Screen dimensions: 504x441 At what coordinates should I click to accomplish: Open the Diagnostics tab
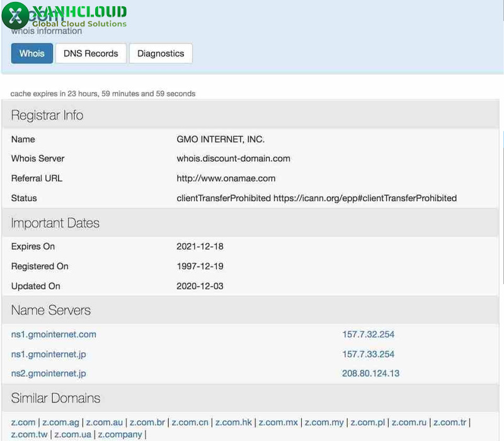click(x=161, y=54)
